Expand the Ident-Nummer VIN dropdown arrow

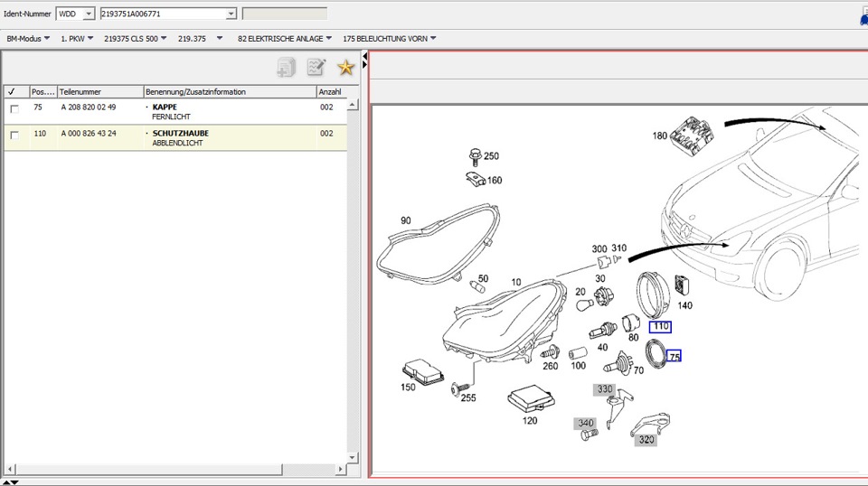(231, 14)
